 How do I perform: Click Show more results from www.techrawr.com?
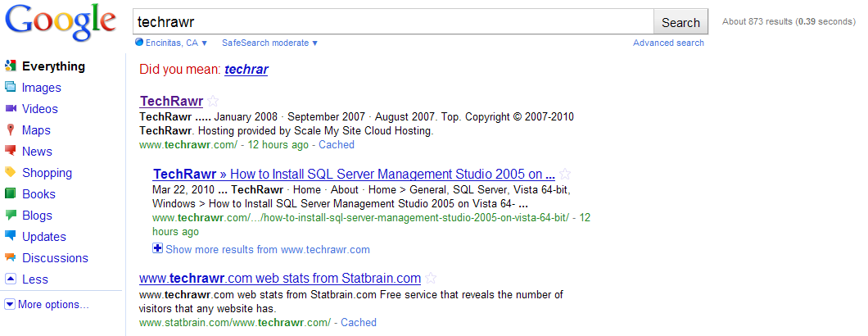(x=268, y=249)
